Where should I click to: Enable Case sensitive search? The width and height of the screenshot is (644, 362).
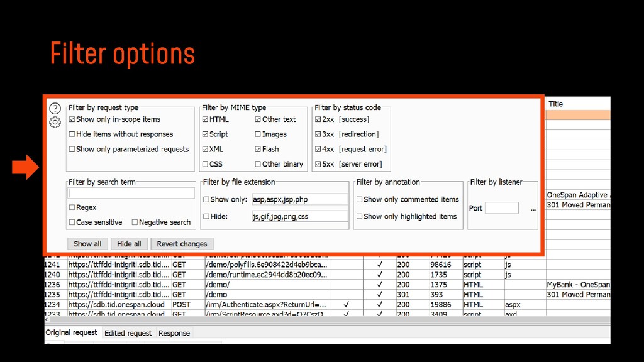72,222
